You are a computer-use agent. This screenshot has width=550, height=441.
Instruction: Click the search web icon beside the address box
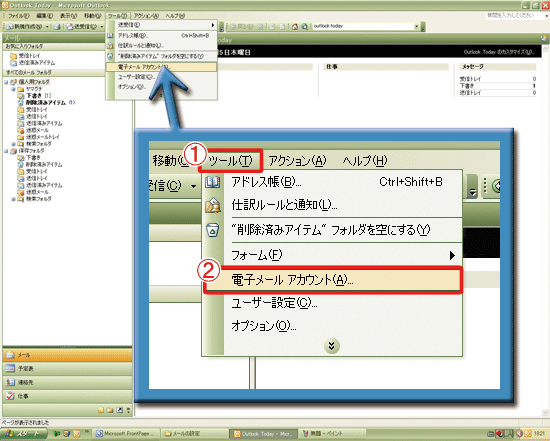point(305,27)
